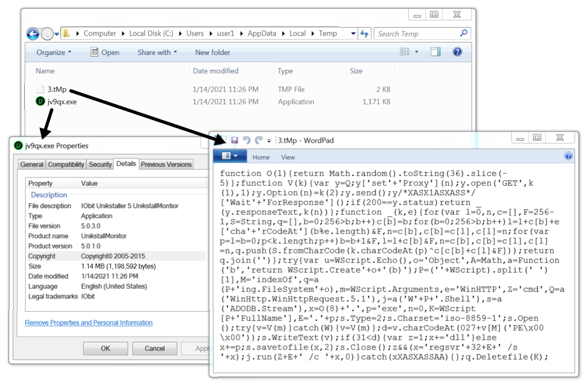Click Users in the breadcrumb path
Image resolution: width=588 pixels, height=386 pixels.
(x=195, y=33)
